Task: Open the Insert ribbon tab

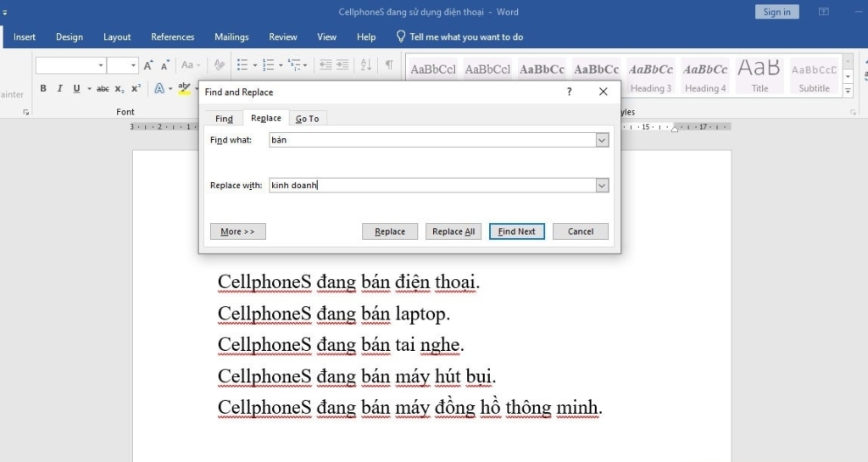Action: coord(25,37)
